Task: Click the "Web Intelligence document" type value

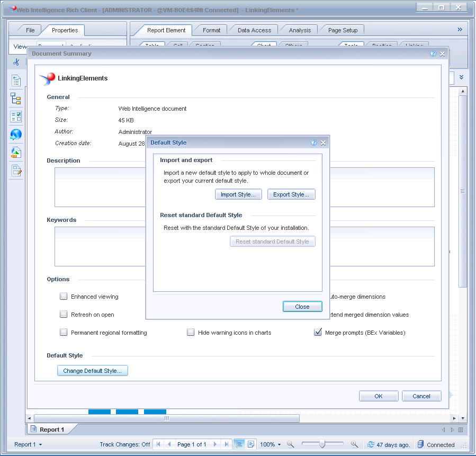Action: tap(152, 109)
